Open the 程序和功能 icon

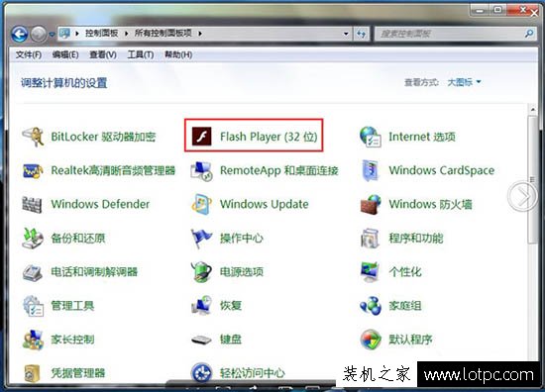(x=370, y=239)
